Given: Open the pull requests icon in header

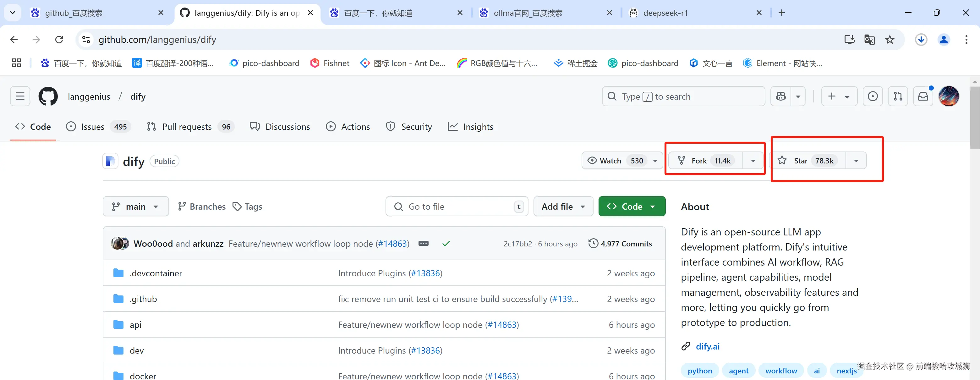Looking at the screenshot, I should pyautogui.click(x=898, y=96).
